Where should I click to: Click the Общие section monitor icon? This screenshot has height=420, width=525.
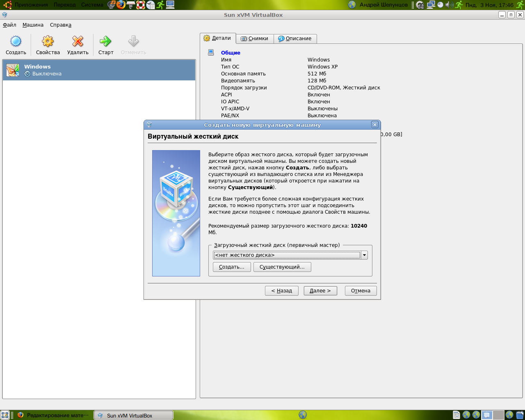click(211, 52)
